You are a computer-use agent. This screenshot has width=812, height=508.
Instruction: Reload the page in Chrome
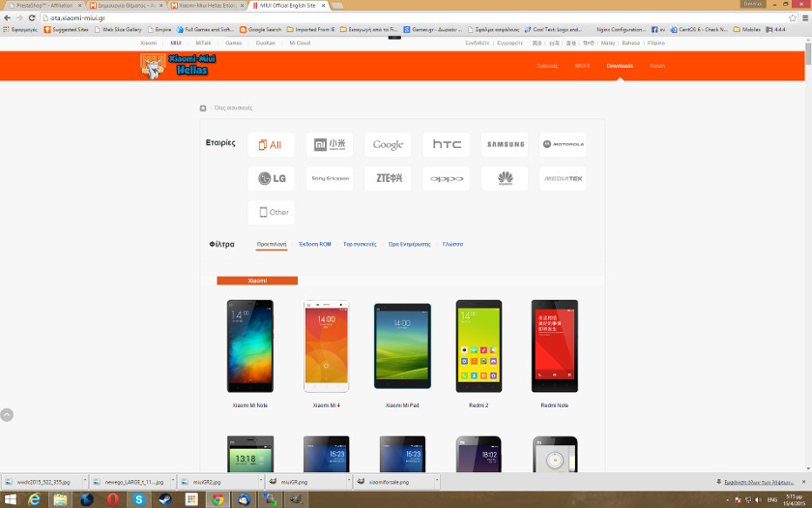click(x=32, y=17)
